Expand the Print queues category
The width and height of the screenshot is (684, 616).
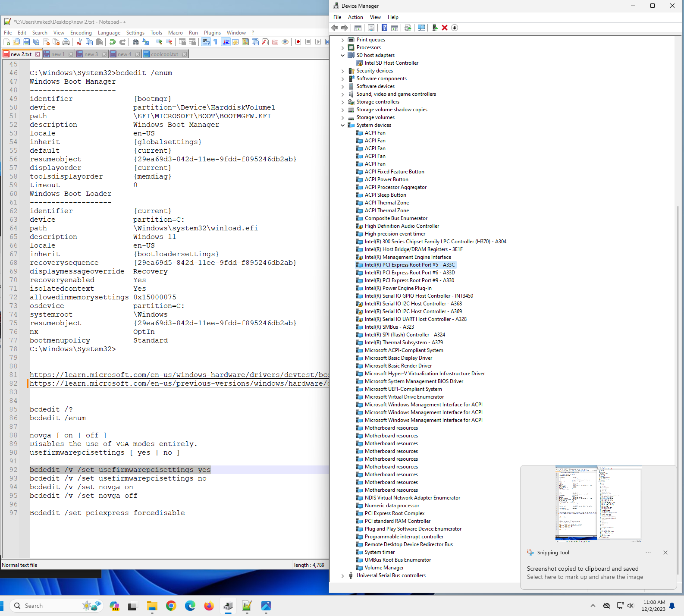(x=343, y=40)
